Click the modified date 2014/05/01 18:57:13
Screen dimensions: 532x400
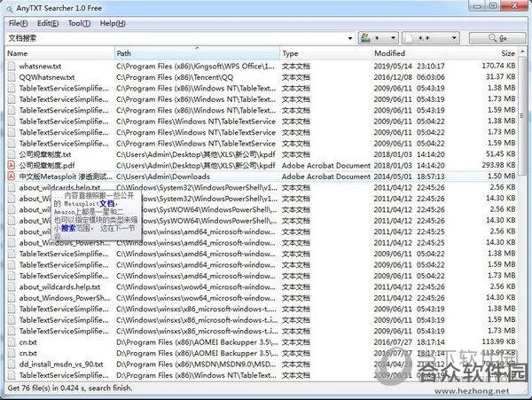[409, 176]
